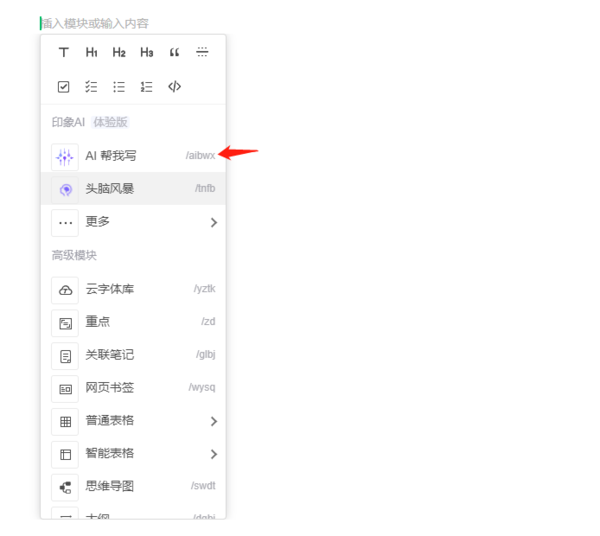Click the 普通表格 grid icon
This screenshot has height=536, width=600.
65,422
